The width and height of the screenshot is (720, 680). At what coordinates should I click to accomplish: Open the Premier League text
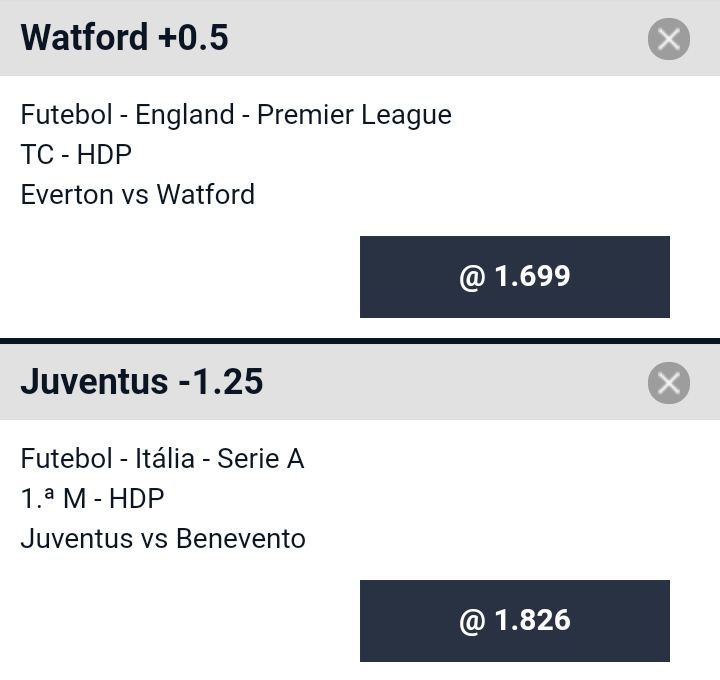pyautogui.click(x=354, y=115)
